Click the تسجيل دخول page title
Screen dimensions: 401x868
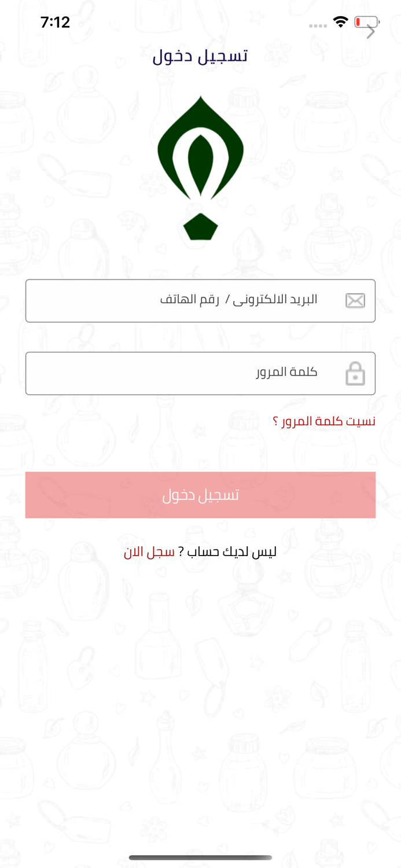[200, 55]
